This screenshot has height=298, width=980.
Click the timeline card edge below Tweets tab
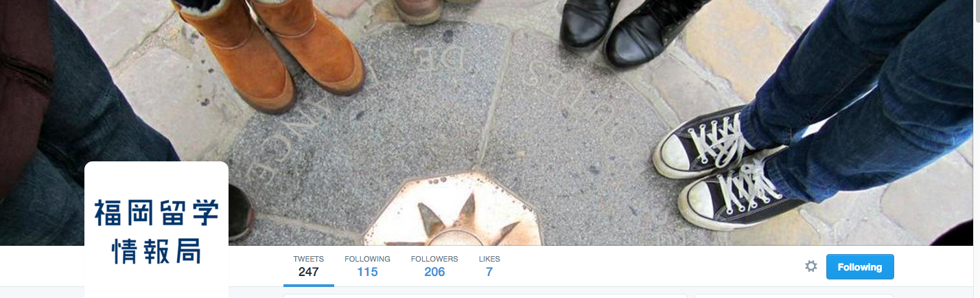coord(485,296)
